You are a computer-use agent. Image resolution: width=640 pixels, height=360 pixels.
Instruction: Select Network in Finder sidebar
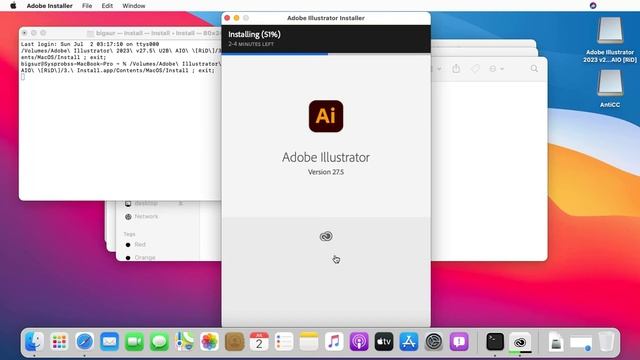(x=141, y=216)
